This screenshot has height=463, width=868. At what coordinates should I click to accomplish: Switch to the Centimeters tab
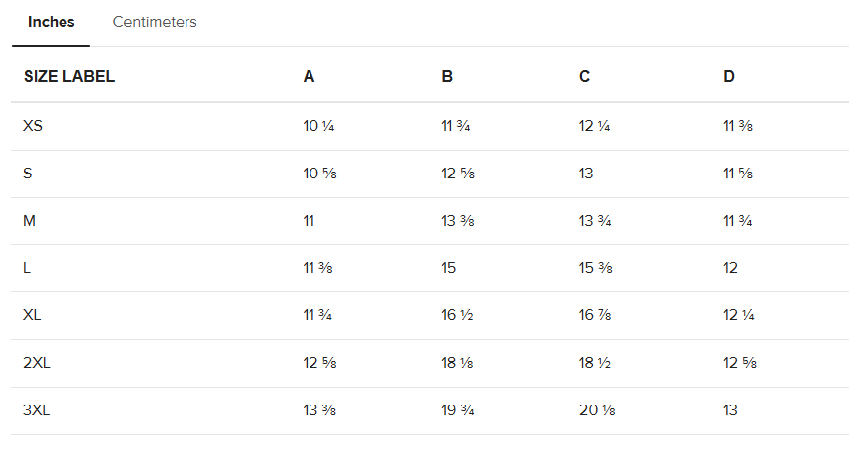click(x=155, y=22)
